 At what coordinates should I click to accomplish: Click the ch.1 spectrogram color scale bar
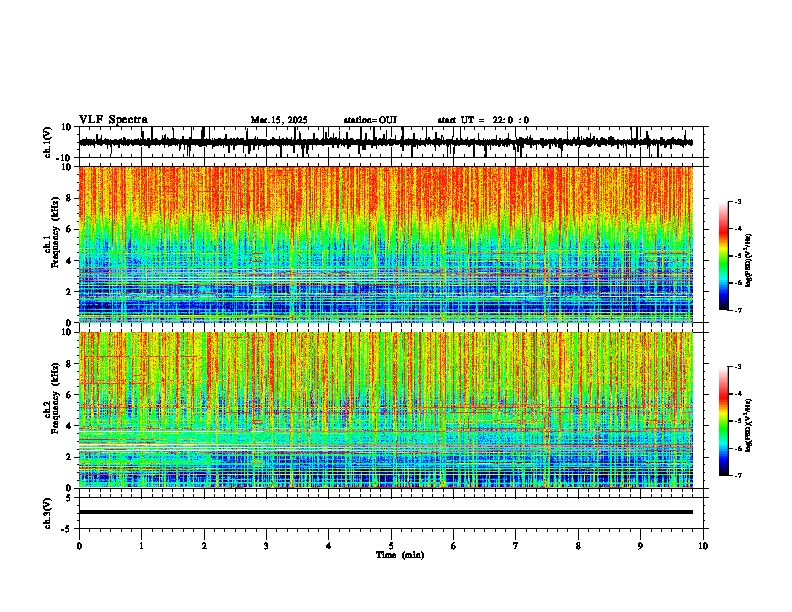724,256
